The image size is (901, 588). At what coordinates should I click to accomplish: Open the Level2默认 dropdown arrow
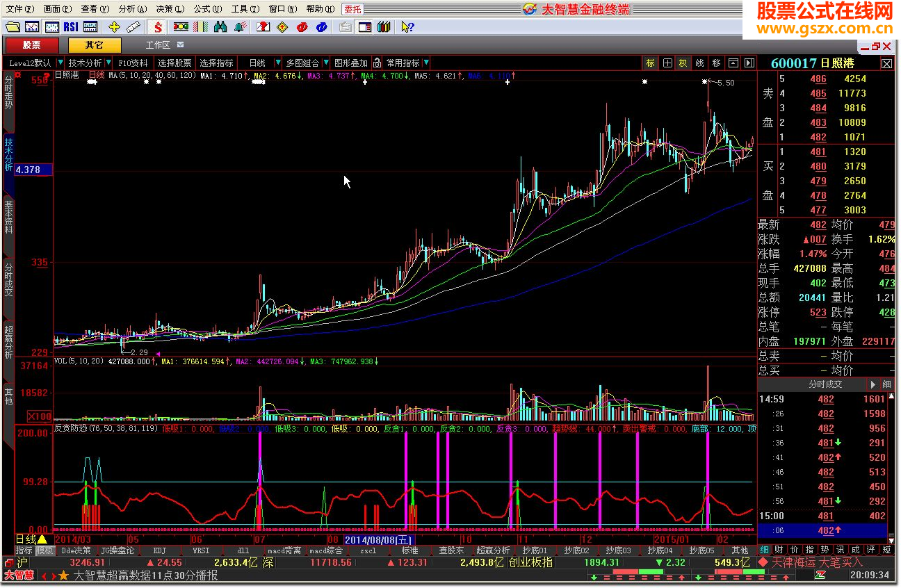tap(60, 63)
